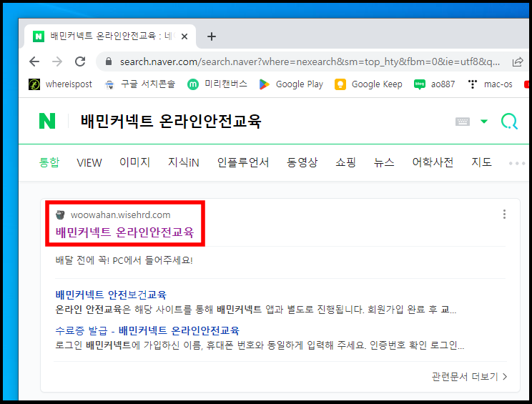Click the search.naver.com address bar
Screen dimensions: 532x404
pyautogui.click(x=310, y=61)
